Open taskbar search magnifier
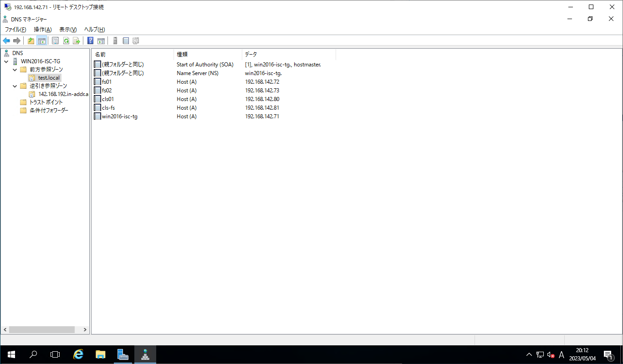 coord(33,354)
